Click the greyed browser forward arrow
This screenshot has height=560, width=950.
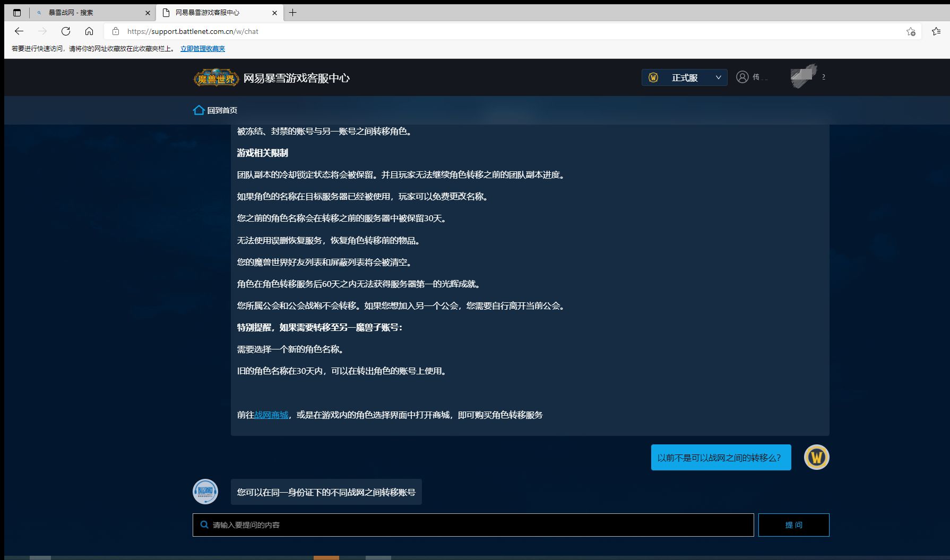click(x=42, y=31)
